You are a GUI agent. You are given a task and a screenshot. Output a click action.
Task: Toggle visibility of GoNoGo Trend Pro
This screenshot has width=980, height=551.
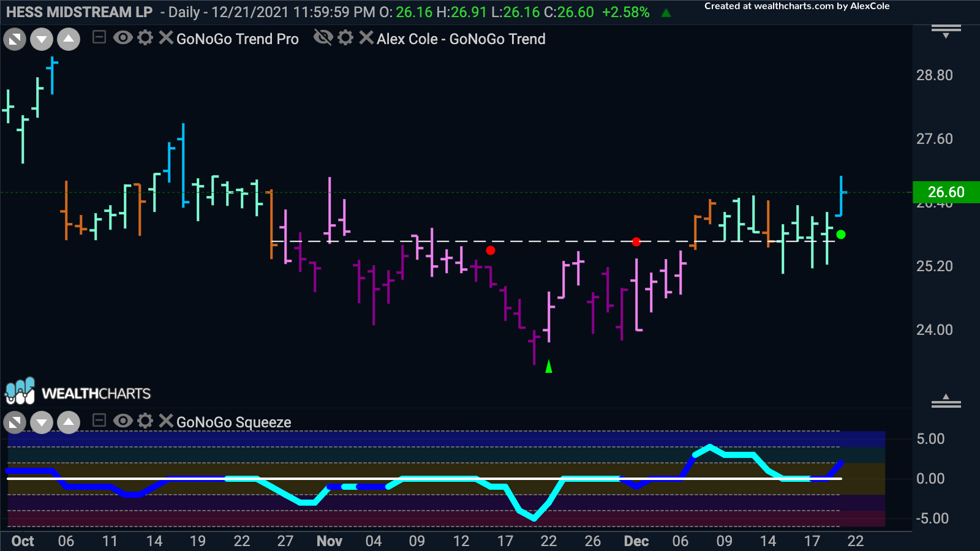click(x=123, y=38)
